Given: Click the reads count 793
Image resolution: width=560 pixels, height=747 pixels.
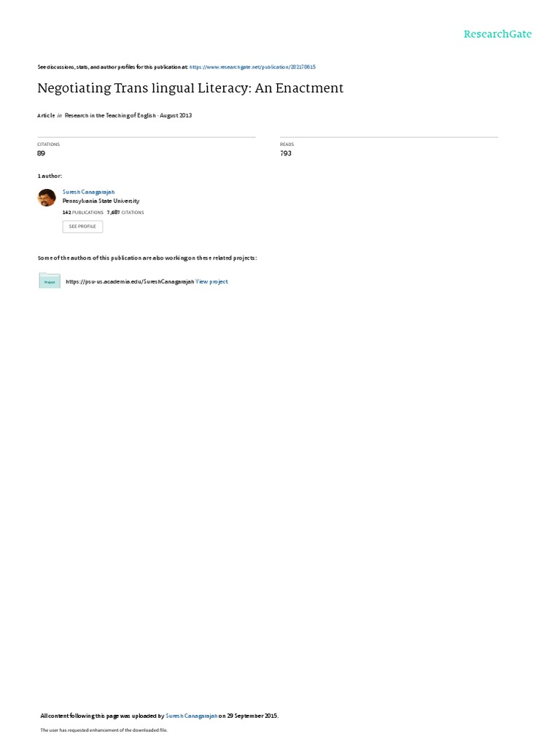Looking at the screenshot, I should point(286,153).
